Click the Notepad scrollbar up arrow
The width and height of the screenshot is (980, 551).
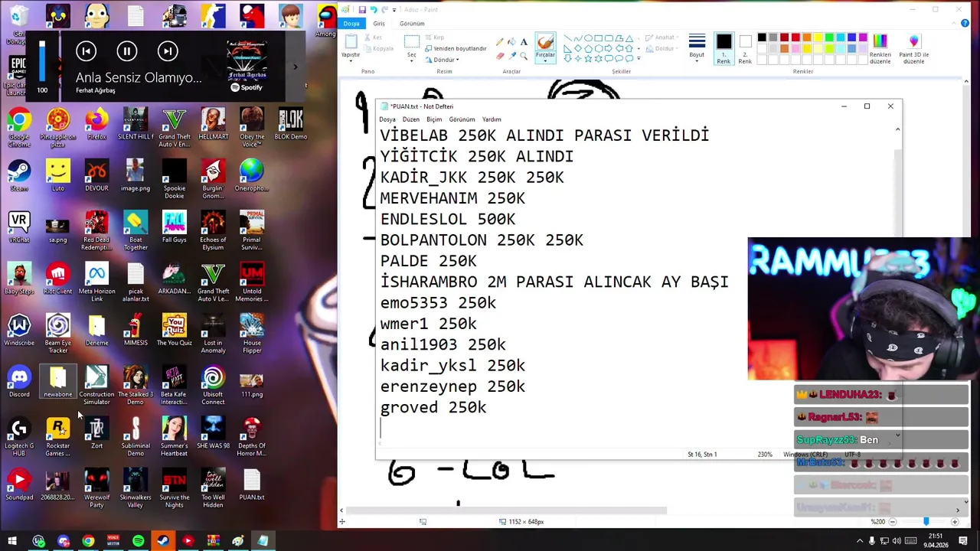tap(897, 130)
